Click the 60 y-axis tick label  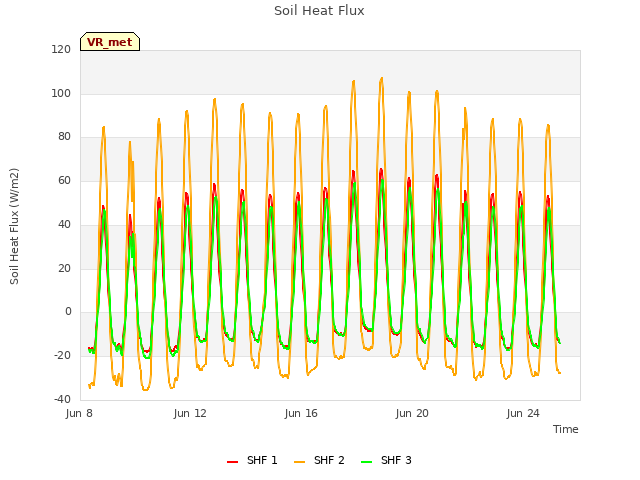tap(64, 180)
